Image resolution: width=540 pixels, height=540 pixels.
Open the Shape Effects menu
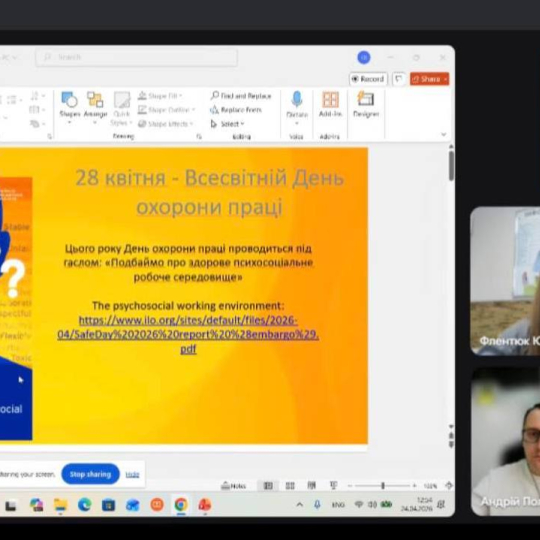point(166,124)
